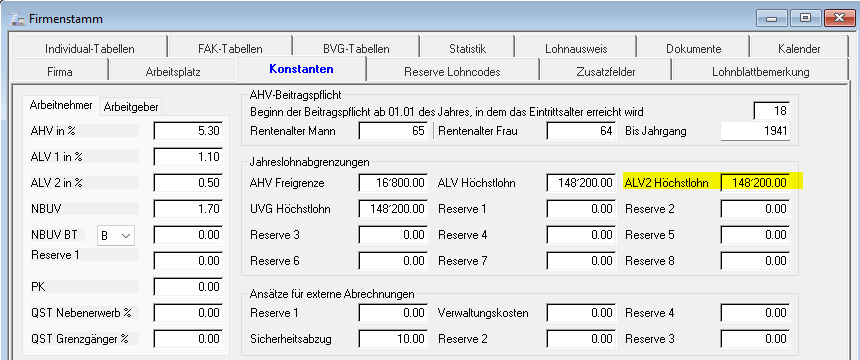
Task: Click the highlighted ALV2 Höchstlohn field
Action: (755, 183)
